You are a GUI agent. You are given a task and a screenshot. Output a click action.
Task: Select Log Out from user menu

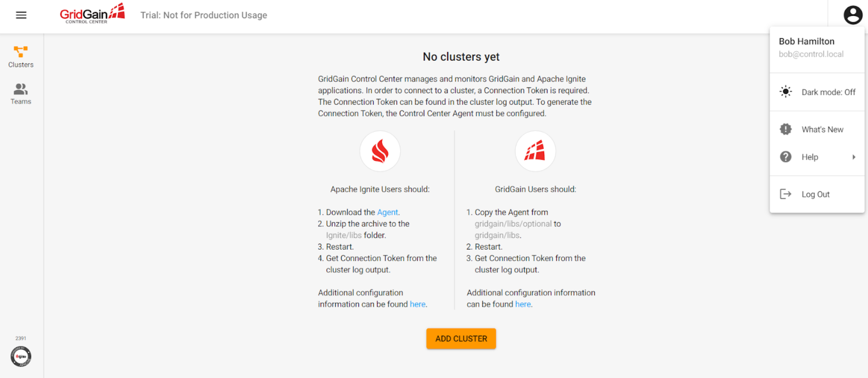(x=815, y=194)
